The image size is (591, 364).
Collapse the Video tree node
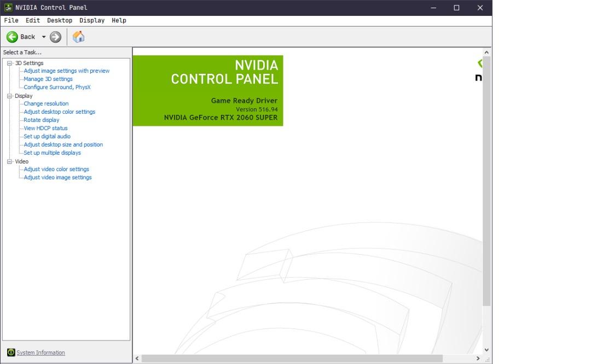(9, 161)
